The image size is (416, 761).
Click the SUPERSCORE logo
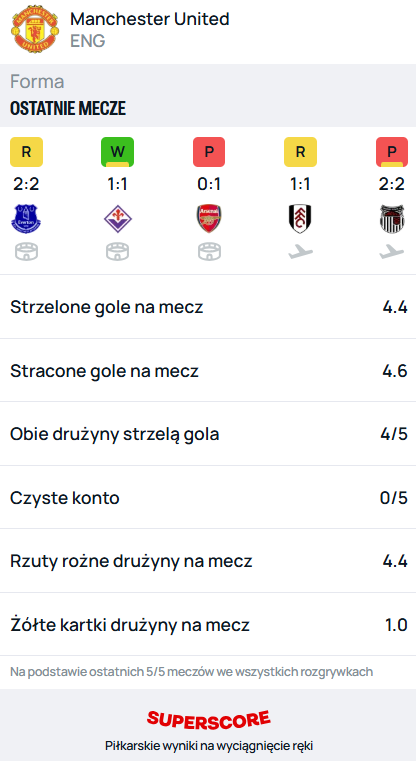coord(209,719)
